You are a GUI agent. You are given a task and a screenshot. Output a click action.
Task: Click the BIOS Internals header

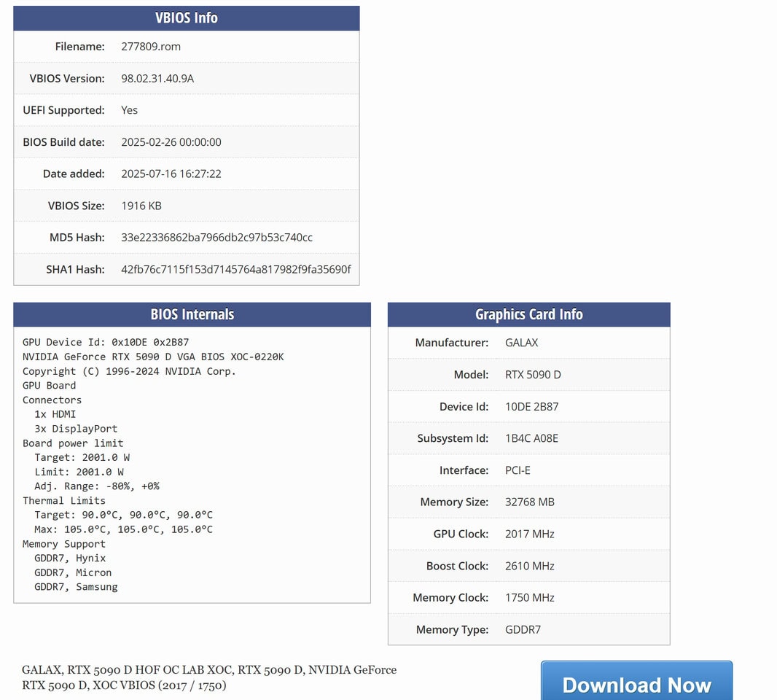tap(192, 314)
